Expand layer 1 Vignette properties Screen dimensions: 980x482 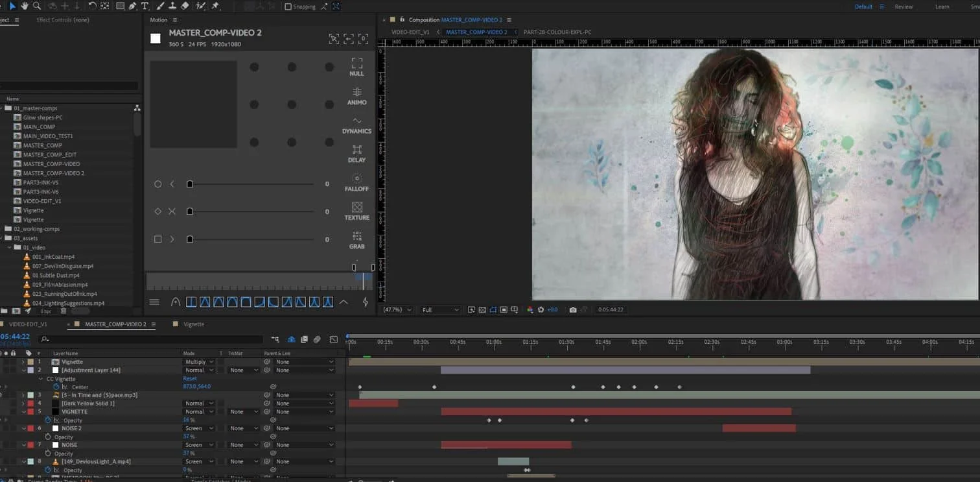pyautogui.click(x=23, y=362)
